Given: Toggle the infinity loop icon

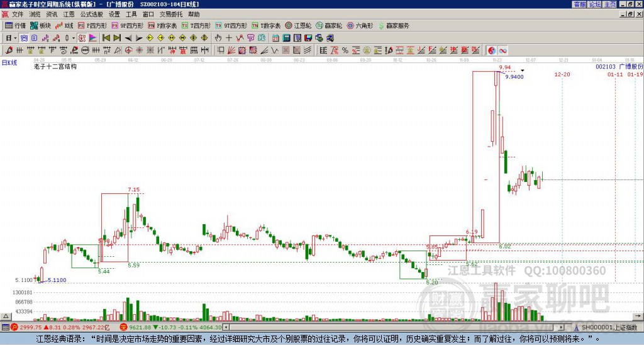Looking at the screenshot, I should point(502,50).
